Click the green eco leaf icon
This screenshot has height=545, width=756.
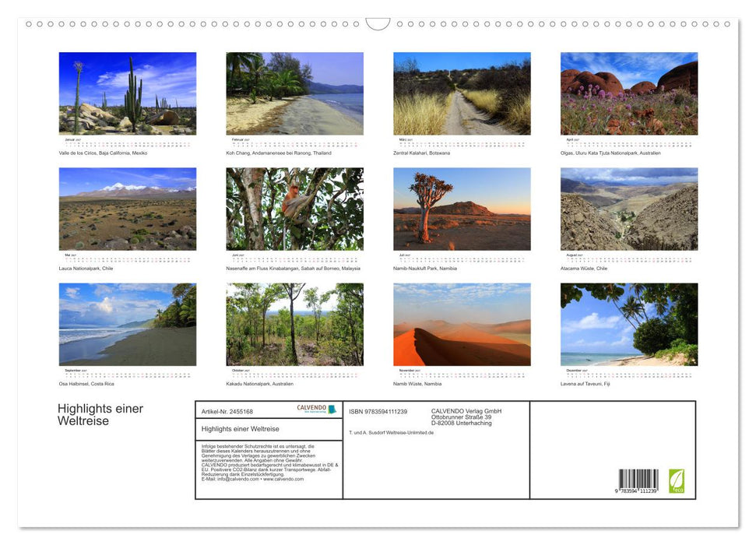[x=677, y=481]
